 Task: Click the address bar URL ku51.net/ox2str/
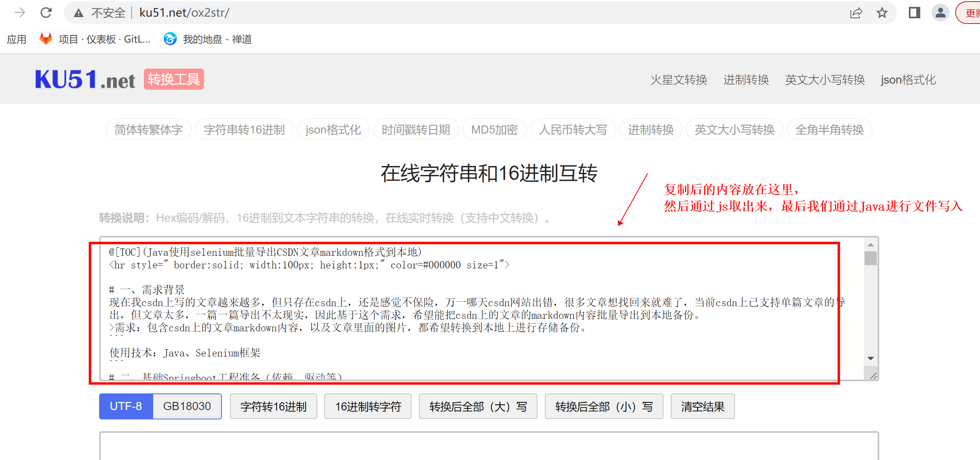pos(184,13)
